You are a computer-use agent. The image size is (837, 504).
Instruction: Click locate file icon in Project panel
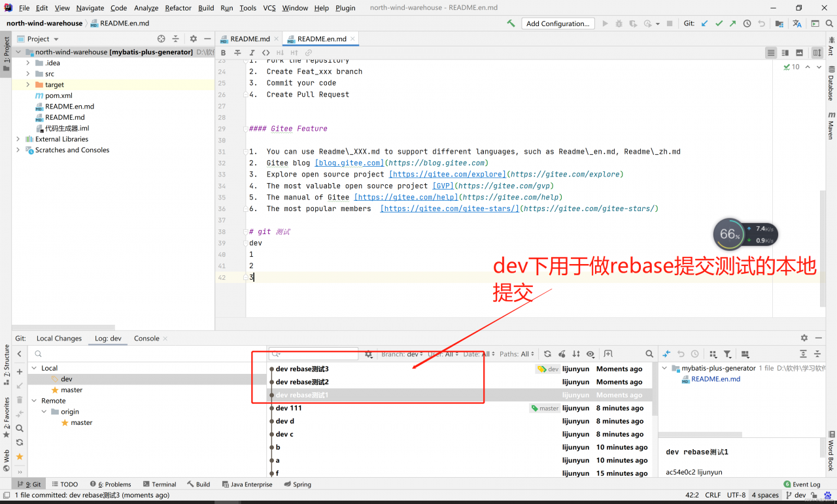point(162,39)
